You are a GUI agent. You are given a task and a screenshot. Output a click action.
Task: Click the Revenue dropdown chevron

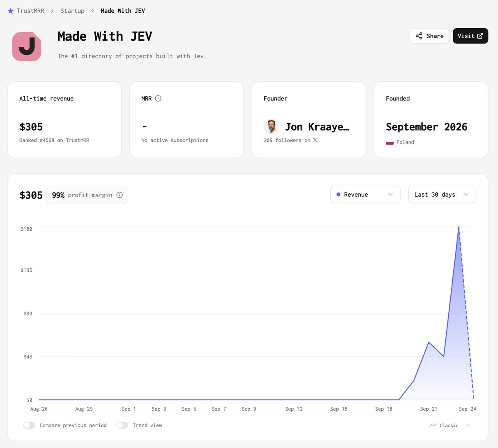pos(390,195)
